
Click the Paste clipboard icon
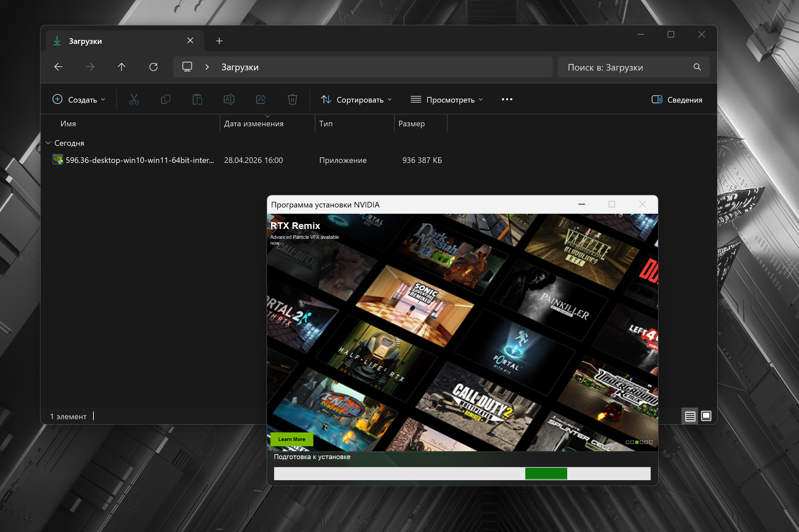pos(197,99)
